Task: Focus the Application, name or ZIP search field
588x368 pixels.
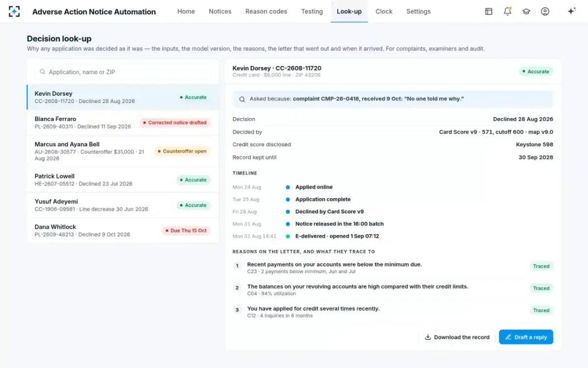Action: (x=122, y=72)
